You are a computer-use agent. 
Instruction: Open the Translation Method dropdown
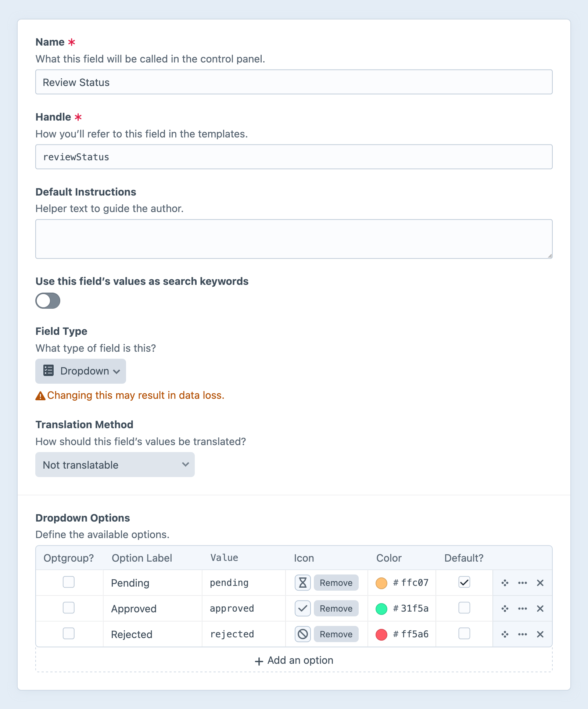click(x=115, y=465)
